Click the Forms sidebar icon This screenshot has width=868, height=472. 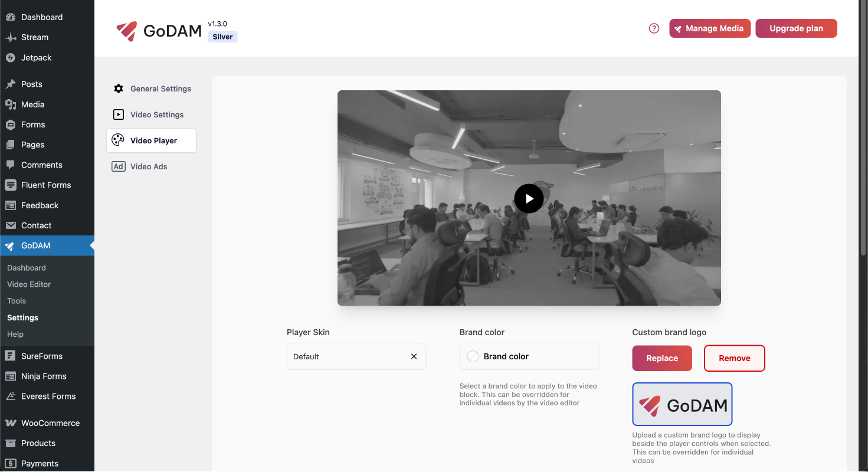[11, 124]
